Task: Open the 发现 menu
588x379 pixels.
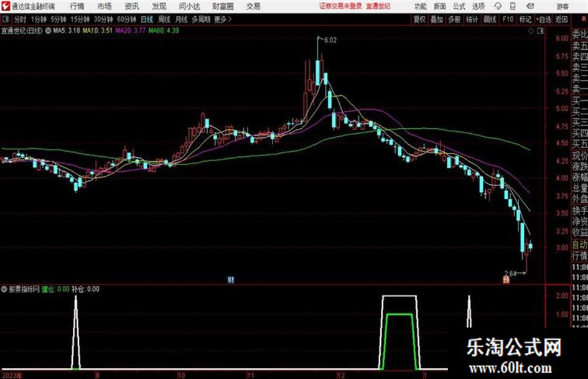Action: [x=159, y=6]
